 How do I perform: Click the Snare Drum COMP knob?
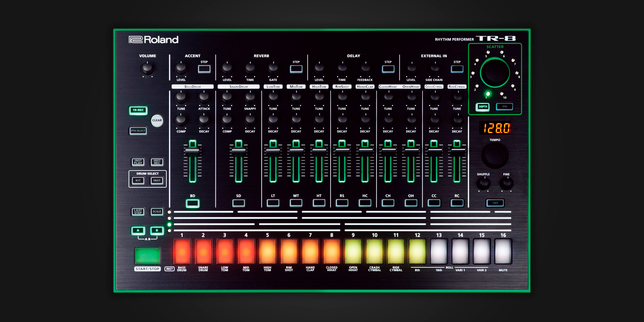227,120
